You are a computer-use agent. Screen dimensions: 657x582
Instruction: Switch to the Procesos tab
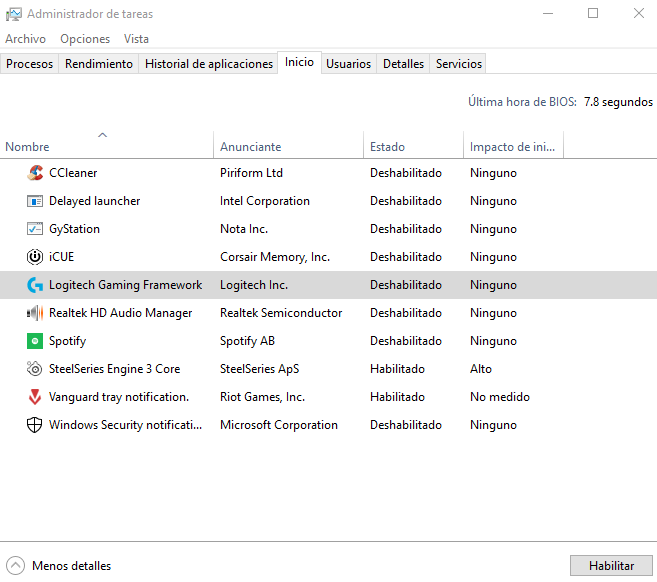(x=29, y=64)
